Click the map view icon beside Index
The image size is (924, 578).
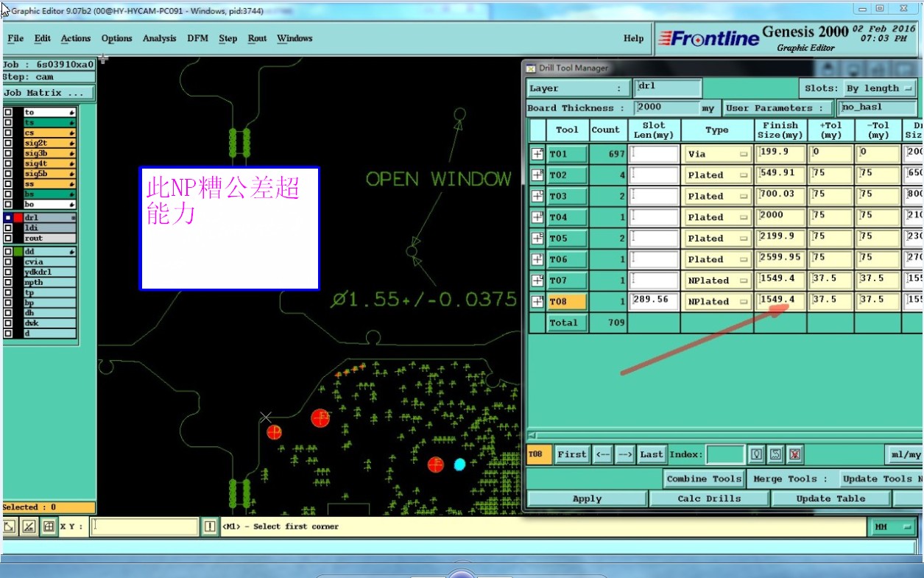[775, 454]
